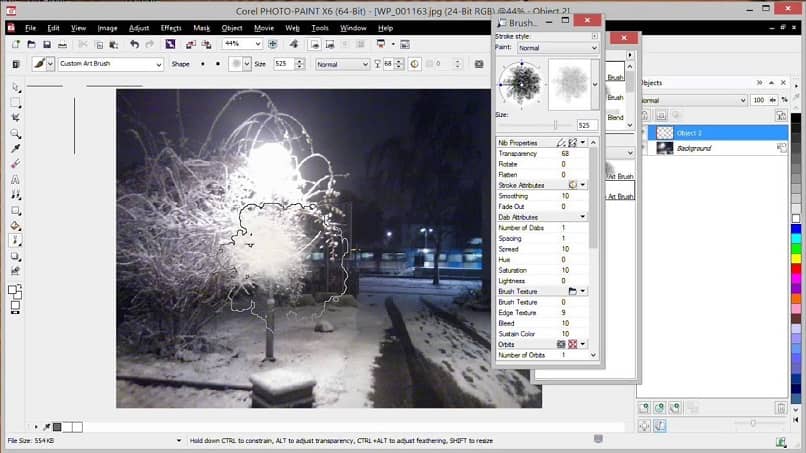Viewport: 806px width, 453px height.
Task: Click the brush Size value field
Action: click(x=587, y=125)
